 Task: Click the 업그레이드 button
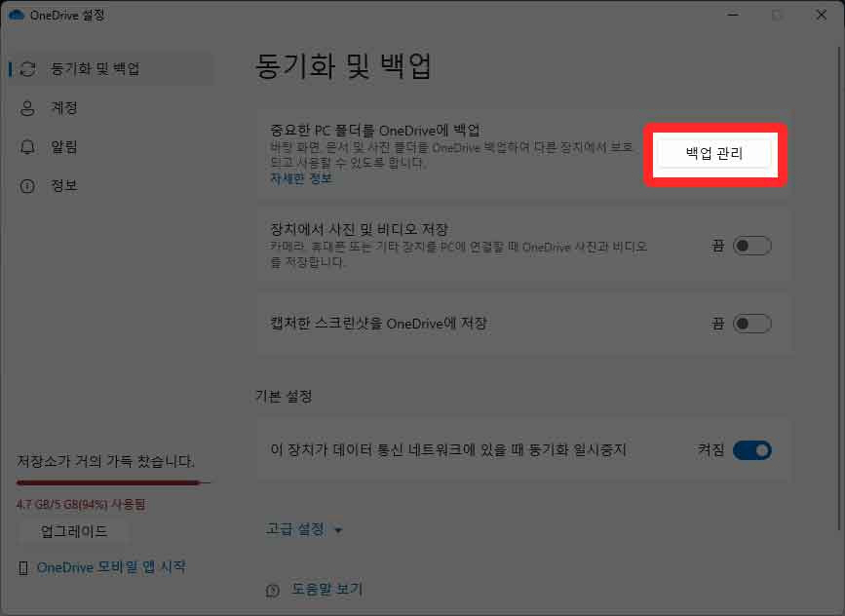[74, 531]
